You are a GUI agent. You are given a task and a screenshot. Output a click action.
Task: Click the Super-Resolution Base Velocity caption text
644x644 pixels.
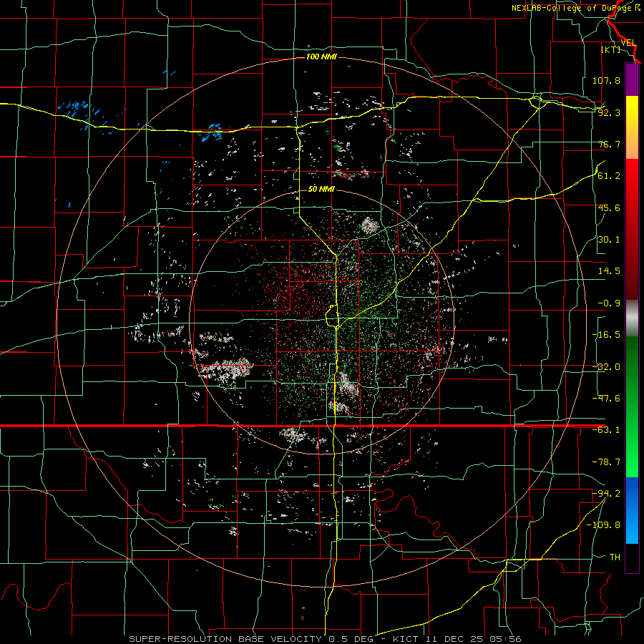click(x=325, y=639)
